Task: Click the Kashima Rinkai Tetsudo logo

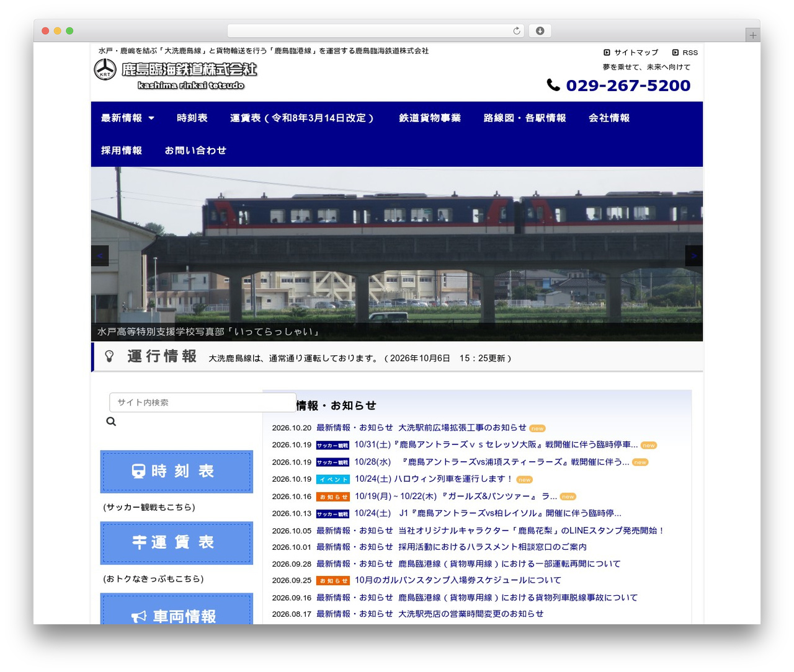Action: coord(176,74)
